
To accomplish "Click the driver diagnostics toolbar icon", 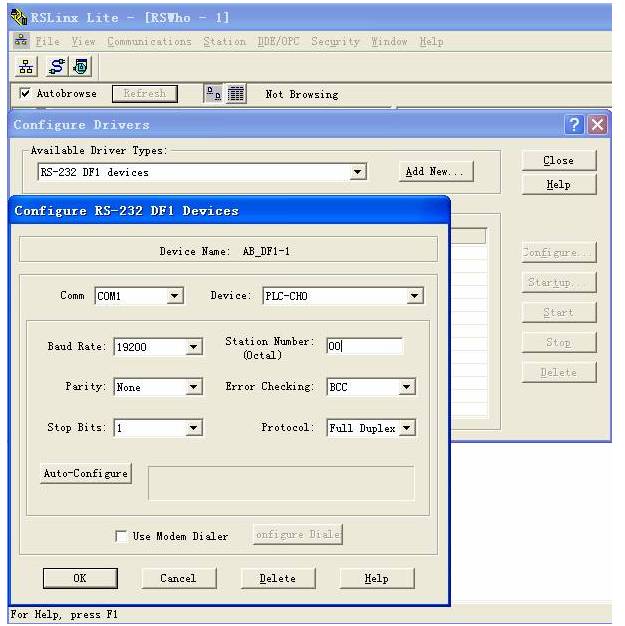I will [81, 67].
